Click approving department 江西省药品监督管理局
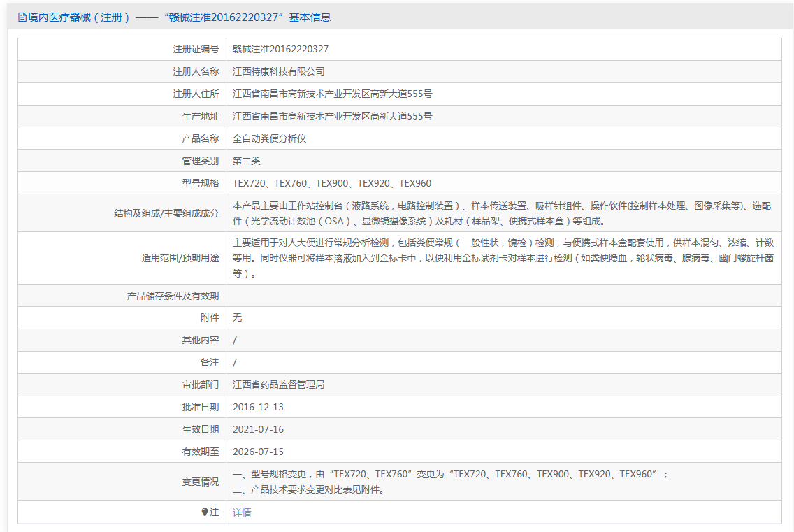 point(278,384)
